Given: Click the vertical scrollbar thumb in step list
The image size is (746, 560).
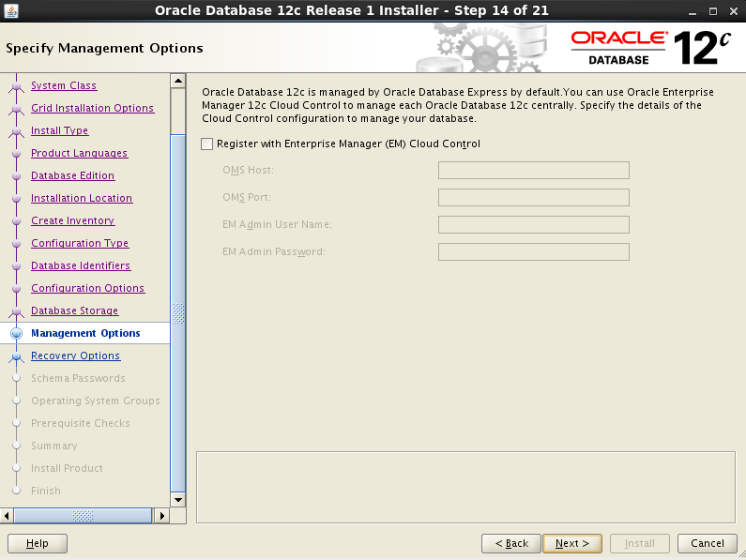Looking at the screenshot, I should [x=178, y=313].
